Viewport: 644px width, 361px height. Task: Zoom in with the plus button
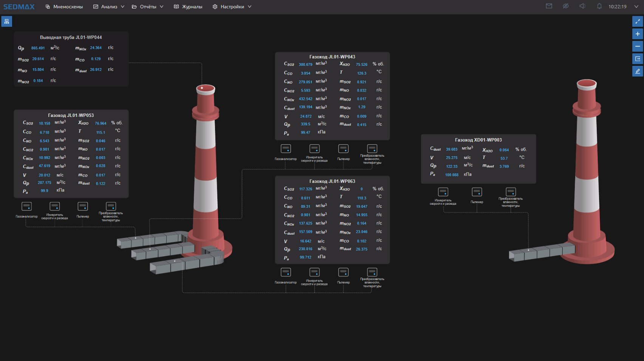click(638, 34)
